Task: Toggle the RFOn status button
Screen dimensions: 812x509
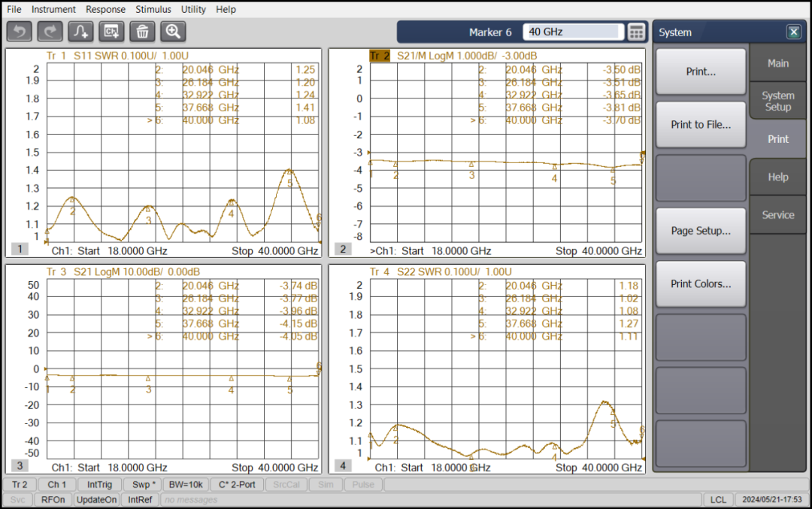Action: tap(53, 500)
